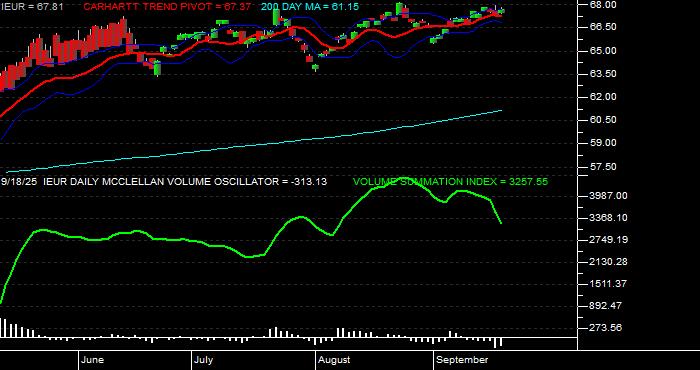Click the 68.00 price axis value
This screenshot has width=700, height=370.
[x=604, y=4]
